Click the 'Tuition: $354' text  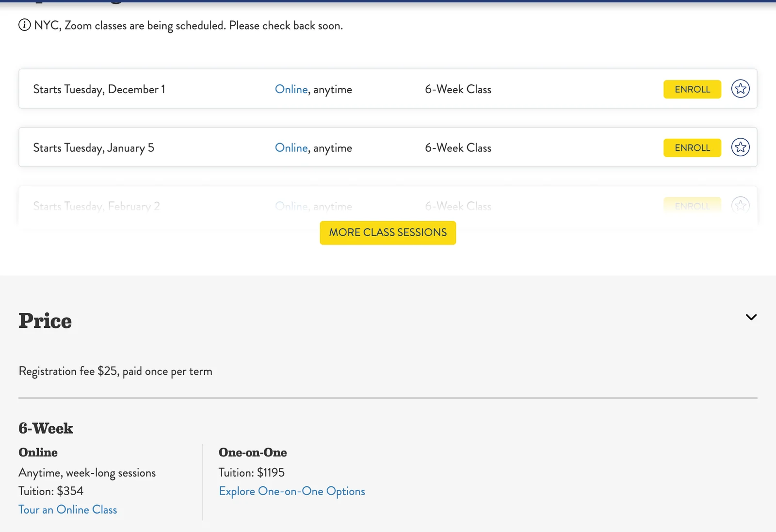(51, 491)
